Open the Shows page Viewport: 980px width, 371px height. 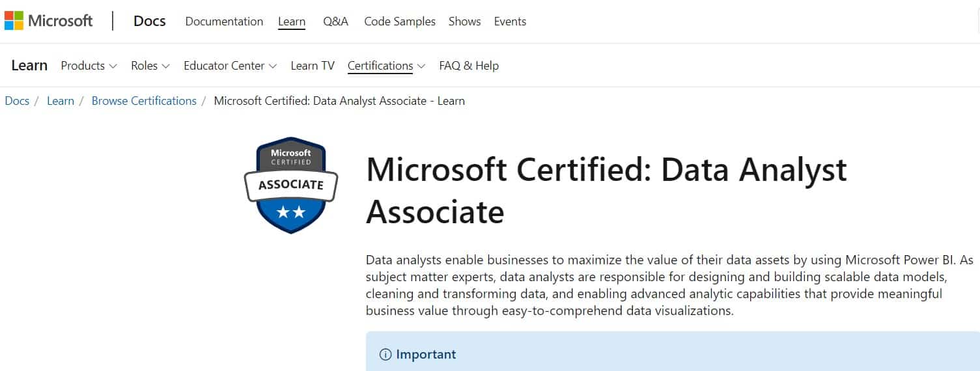coord(465,21)
